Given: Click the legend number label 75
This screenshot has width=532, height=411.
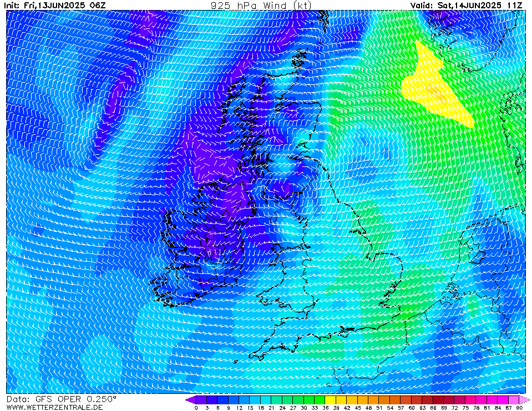Looking at the screenshot, I should click(465, 408).
